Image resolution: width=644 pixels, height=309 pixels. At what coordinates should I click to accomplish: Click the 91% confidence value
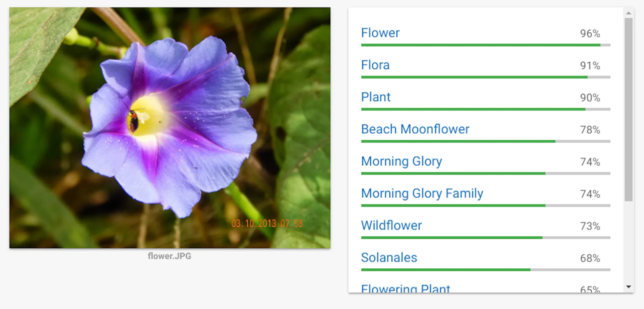pos(590,66)
